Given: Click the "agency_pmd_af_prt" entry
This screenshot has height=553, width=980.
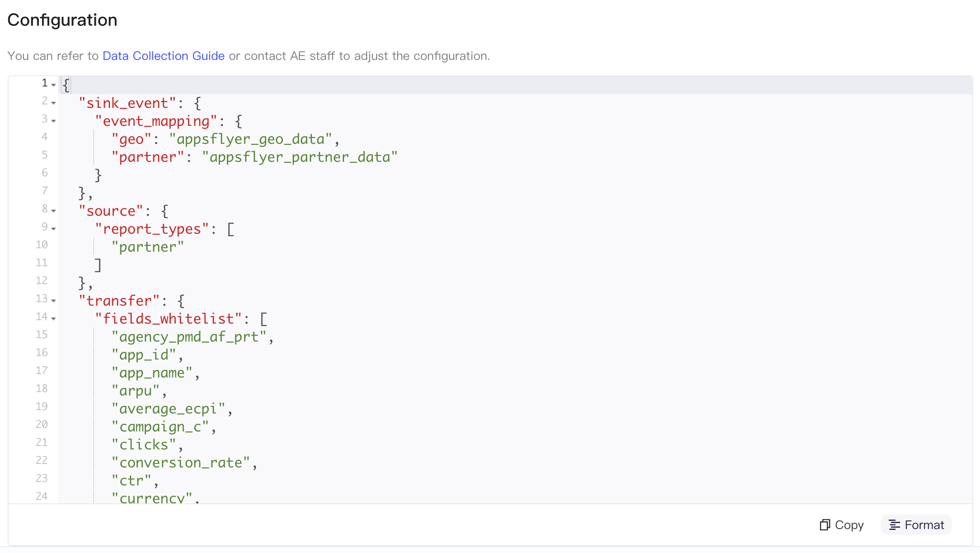Looking at the screenshot, I should 189,337.
